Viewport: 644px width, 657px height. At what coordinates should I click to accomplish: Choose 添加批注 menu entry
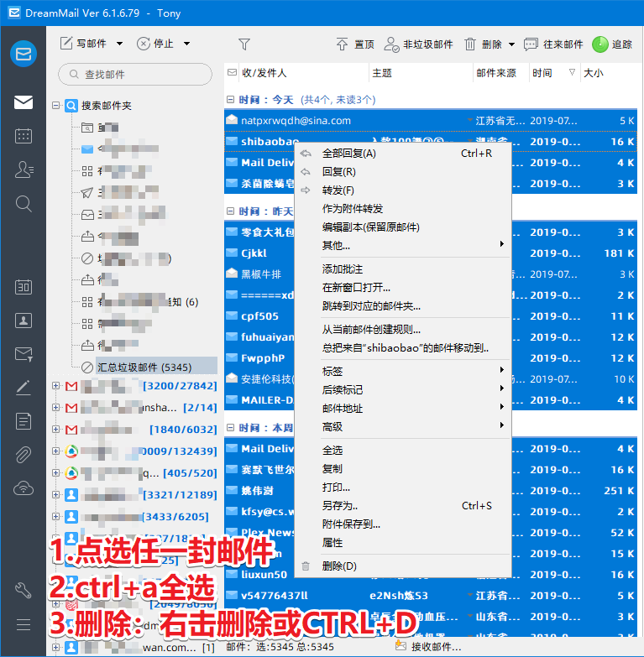click(403, 269)
